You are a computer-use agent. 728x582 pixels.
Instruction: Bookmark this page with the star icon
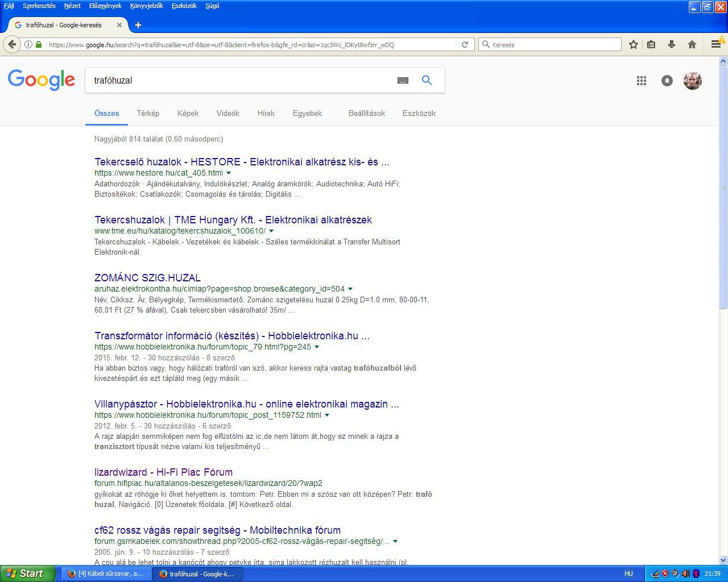tap(634, 44)
